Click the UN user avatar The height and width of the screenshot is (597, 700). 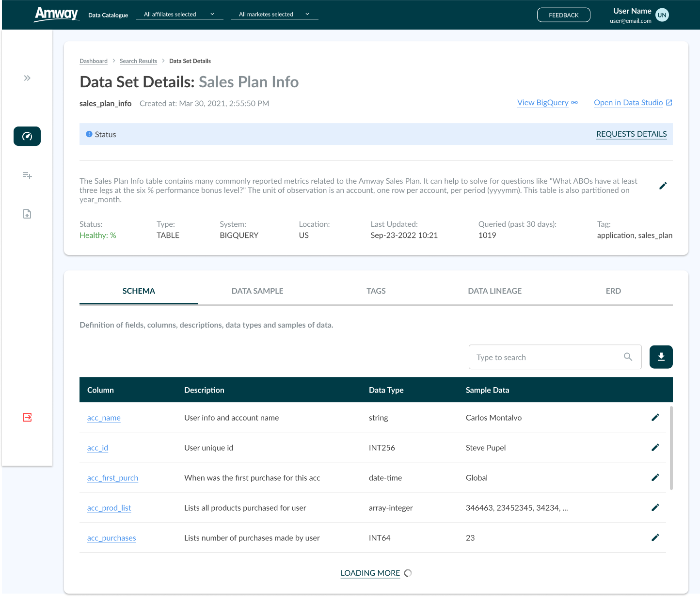[662, 15]
